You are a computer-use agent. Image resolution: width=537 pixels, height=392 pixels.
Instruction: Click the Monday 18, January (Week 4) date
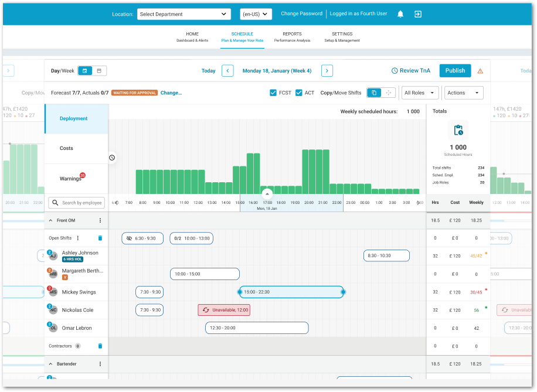pyautogui.click(x=277, y=71)
